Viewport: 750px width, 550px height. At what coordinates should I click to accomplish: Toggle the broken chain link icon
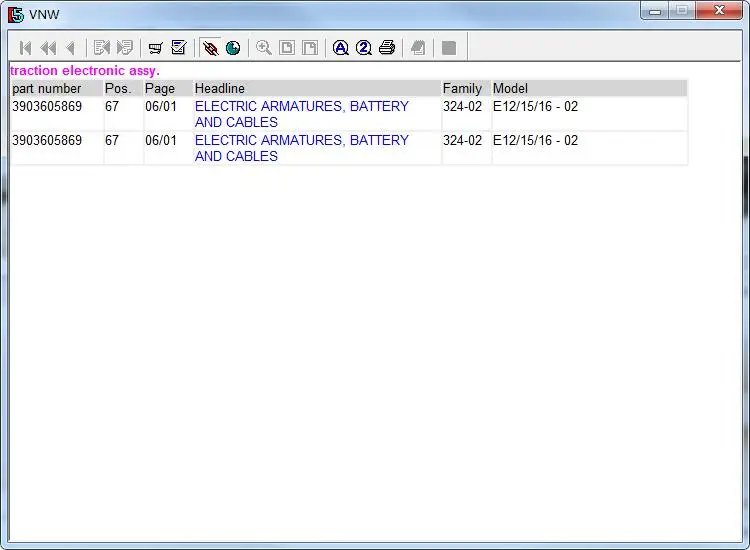click(210, 48)
